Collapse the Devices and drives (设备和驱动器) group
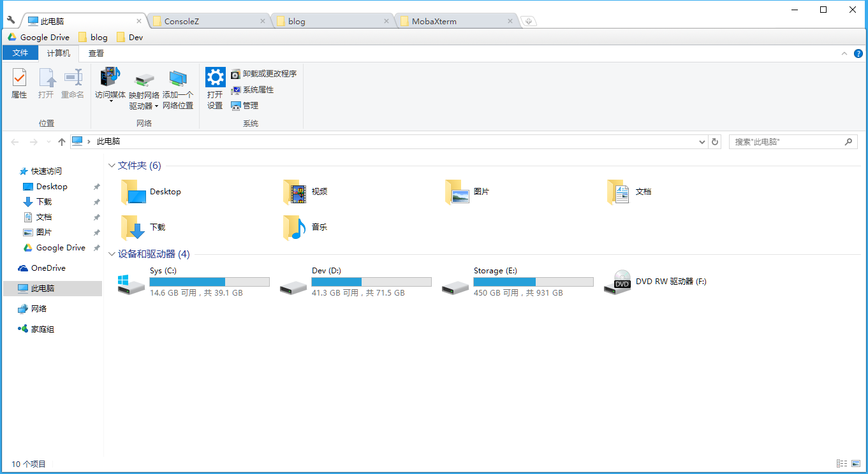 [112, 254]
